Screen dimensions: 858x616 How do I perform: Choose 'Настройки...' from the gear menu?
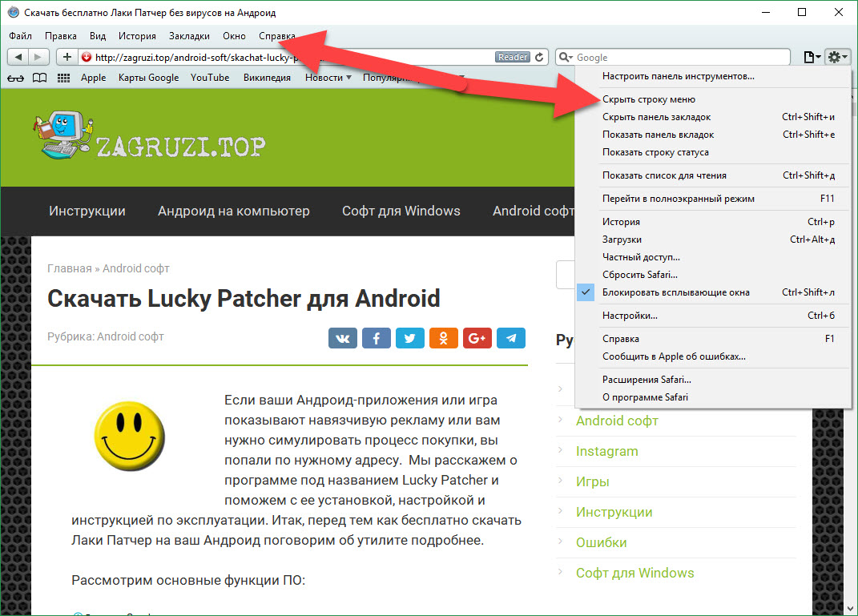(x=630, y=316)
